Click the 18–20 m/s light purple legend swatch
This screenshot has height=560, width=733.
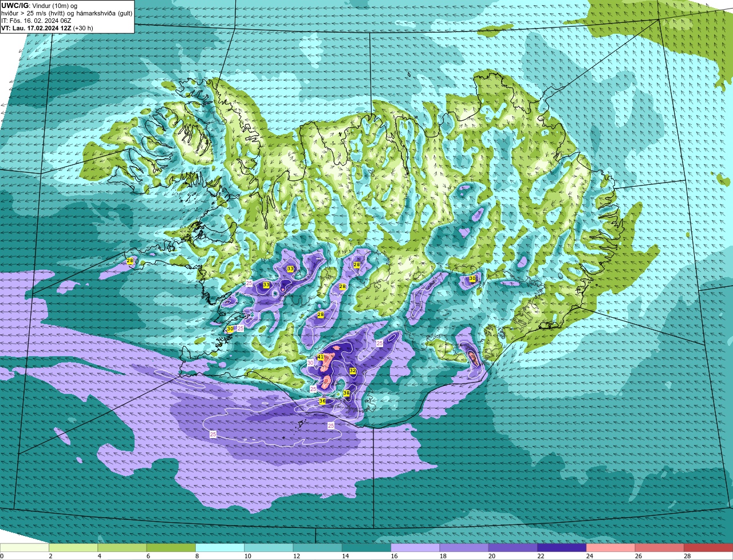(x=464, y=547)
